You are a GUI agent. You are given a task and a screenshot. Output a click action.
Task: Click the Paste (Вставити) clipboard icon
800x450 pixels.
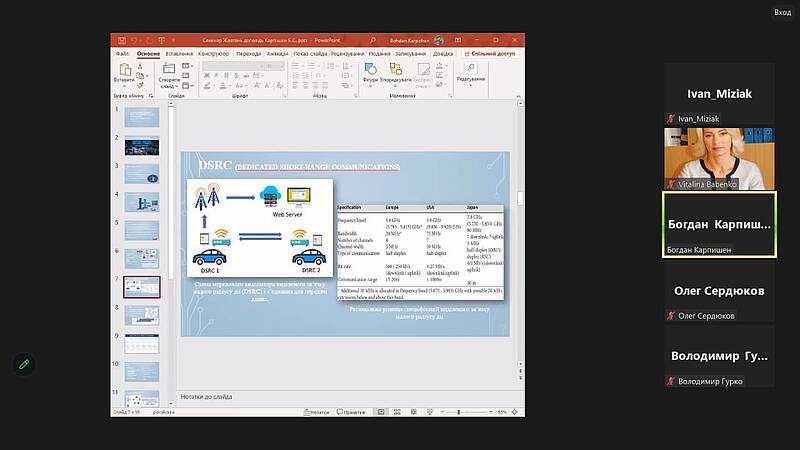coord(123,71)
